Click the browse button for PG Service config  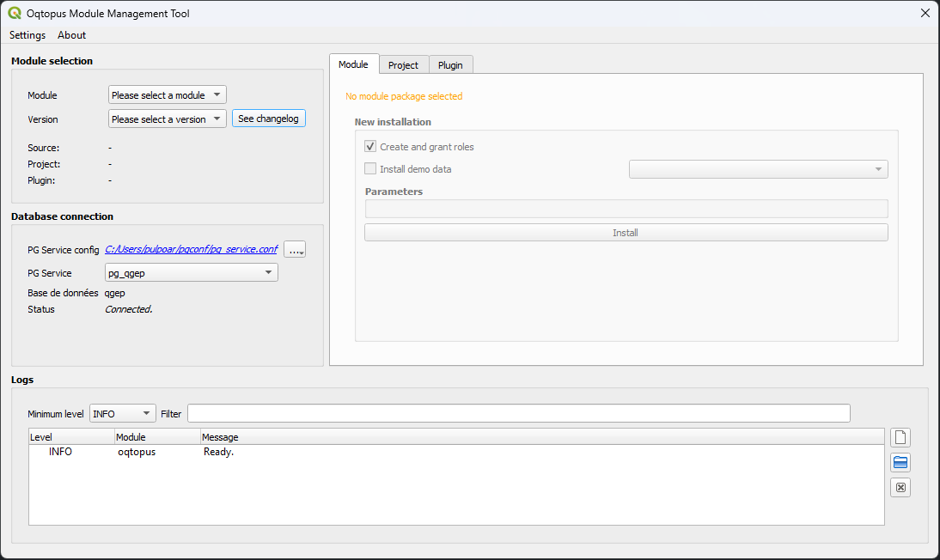coord(295,250)
